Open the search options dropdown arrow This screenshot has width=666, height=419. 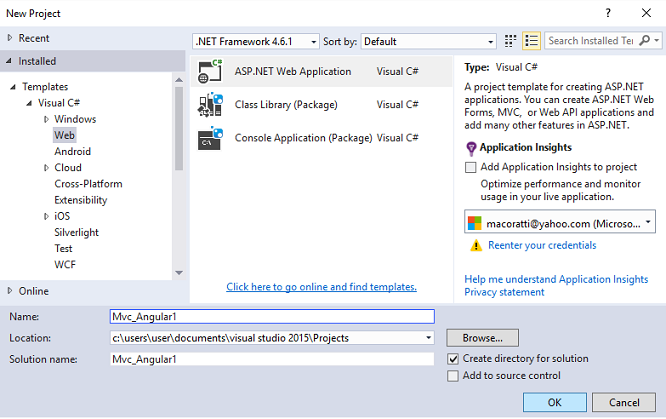pyautogui.click(x=657, y=40)
